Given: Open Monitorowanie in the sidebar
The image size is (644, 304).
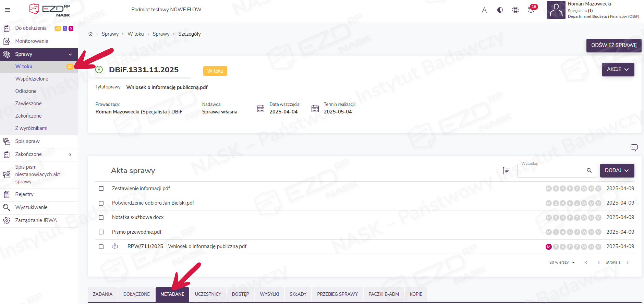Looking at the screenshot, I should tap(32, 41).
